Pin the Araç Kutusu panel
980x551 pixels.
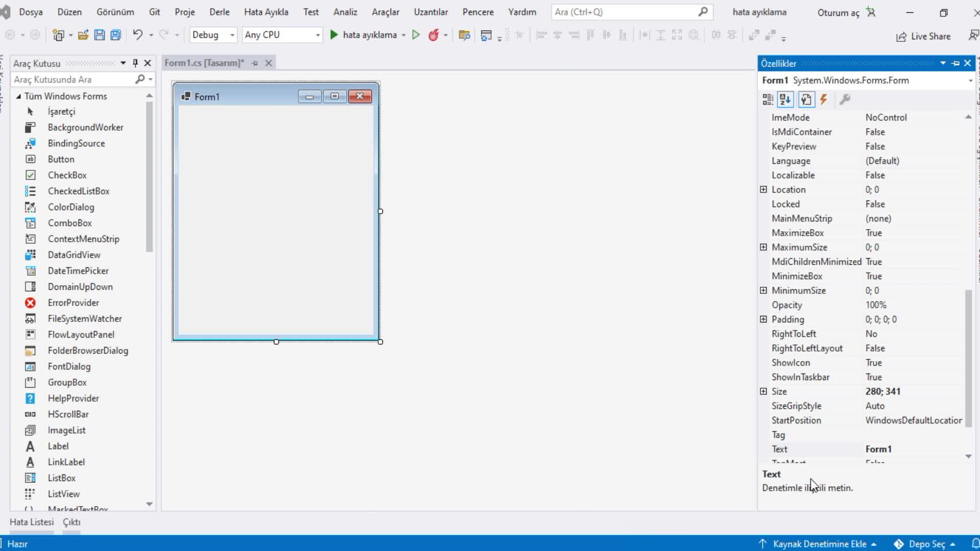[x=135, y=63]
